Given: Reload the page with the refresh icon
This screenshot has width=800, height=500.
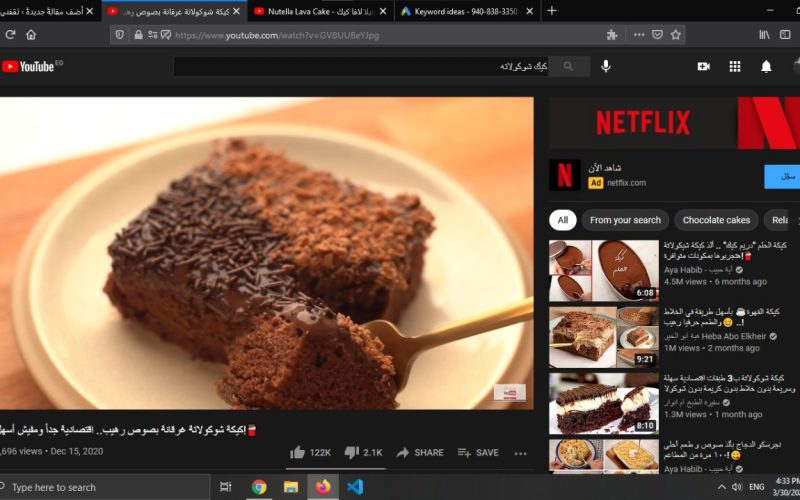Looking at the screenshot, I should click(x=10, y=35).
